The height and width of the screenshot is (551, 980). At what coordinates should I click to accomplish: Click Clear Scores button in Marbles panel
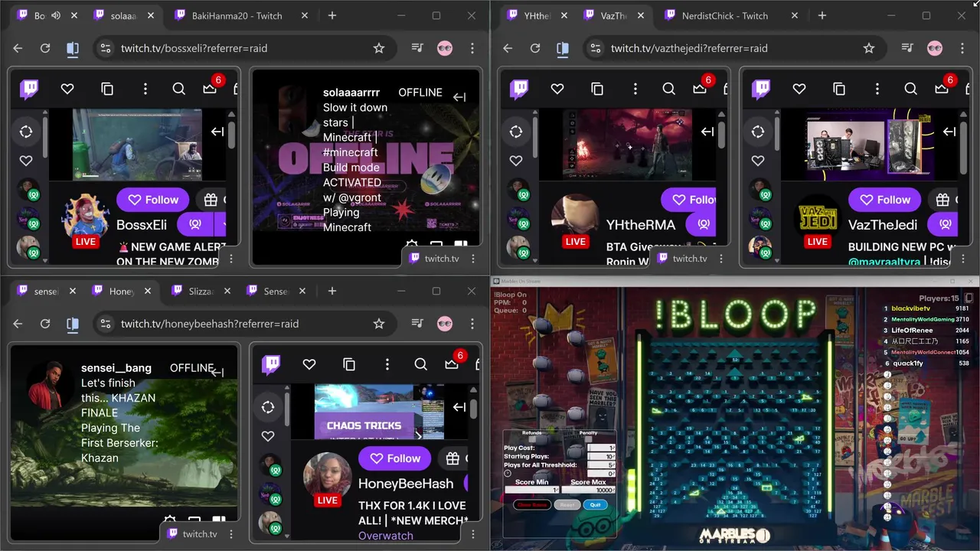coord(532,505)
